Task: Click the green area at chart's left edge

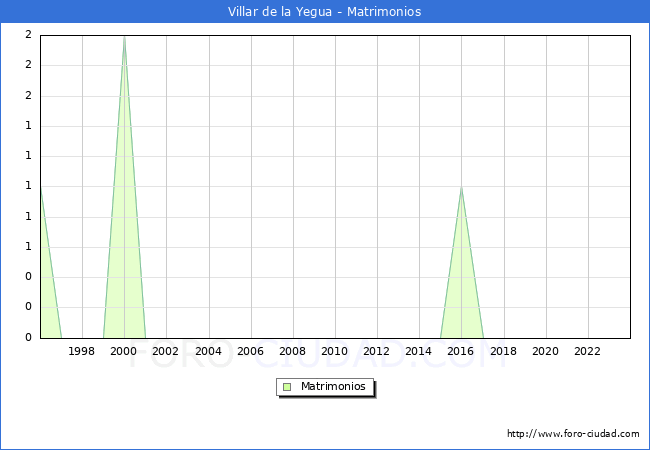Action: click(x=47, y=298)
